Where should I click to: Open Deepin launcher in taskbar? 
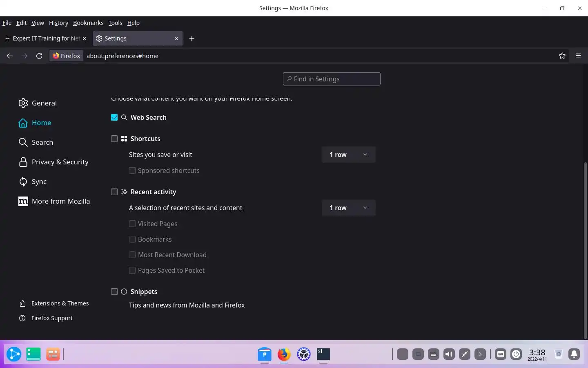click(x=14, y=354)
